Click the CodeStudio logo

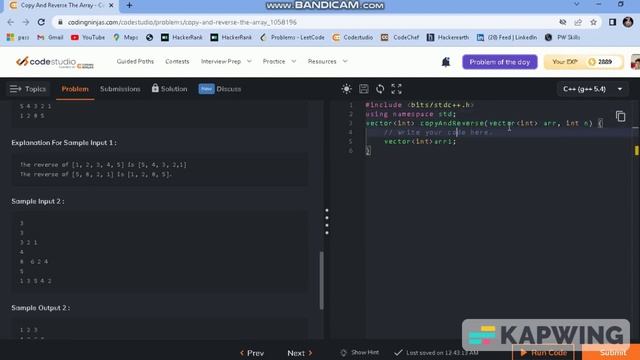[55, 62]
